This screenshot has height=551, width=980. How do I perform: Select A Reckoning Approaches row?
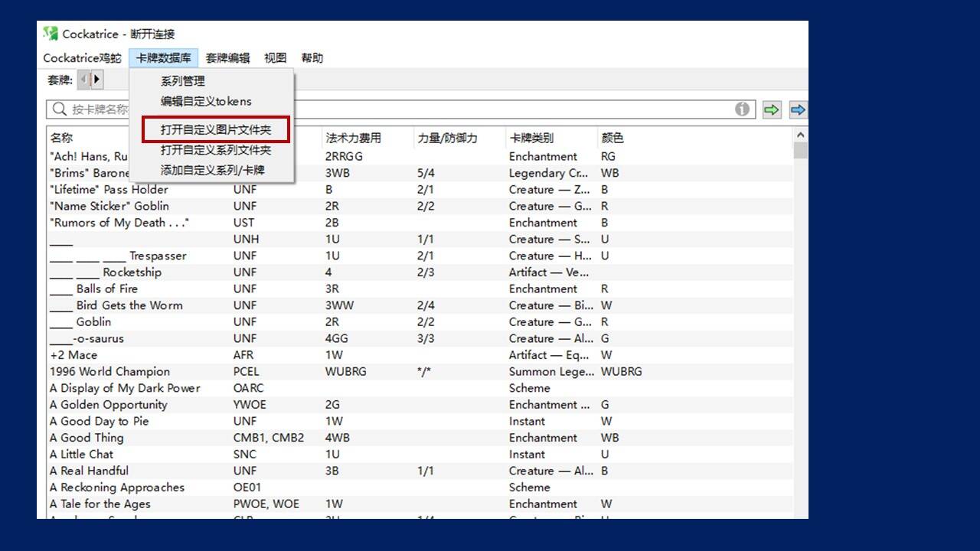pos(420,487)
